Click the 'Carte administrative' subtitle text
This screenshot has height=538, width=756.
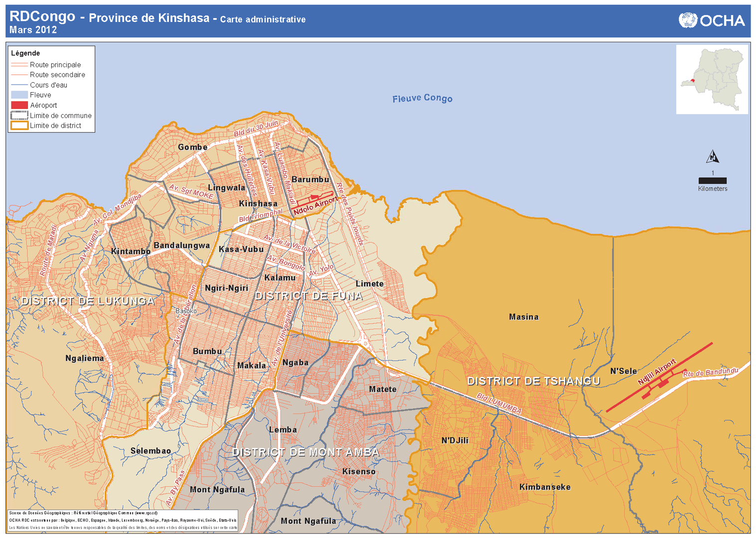(263, 19)
